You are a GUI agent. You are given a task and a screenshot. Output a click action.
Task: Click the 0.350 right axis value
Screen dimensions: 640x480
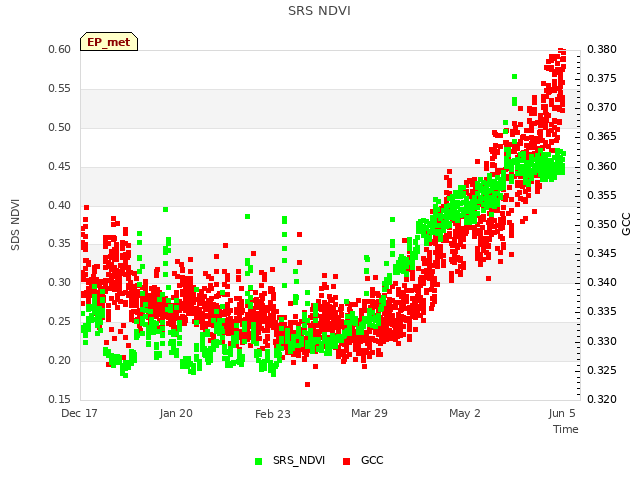click(x=602, y=224)
